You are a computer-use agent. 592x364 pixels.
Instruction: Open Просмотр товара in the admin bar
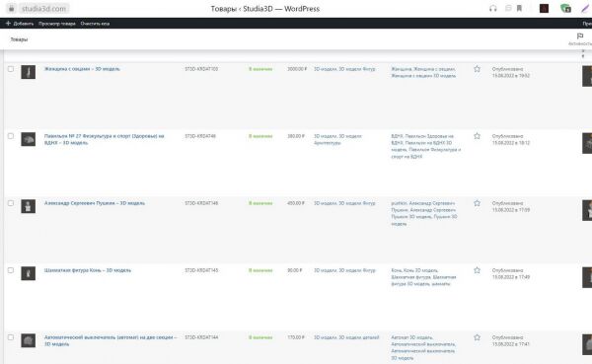(57, 24)
